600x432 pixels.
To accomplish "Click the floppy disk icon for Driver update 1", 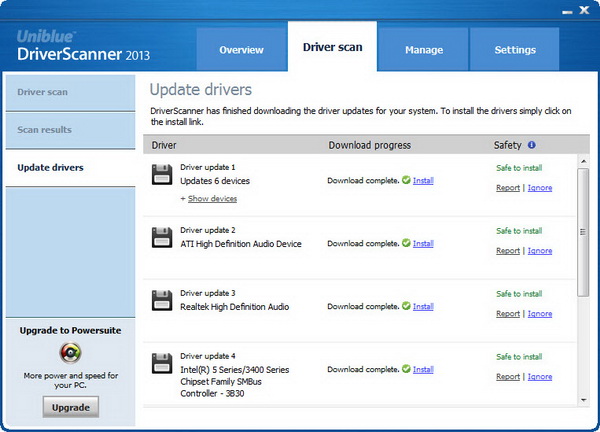I will coord(162,174).
